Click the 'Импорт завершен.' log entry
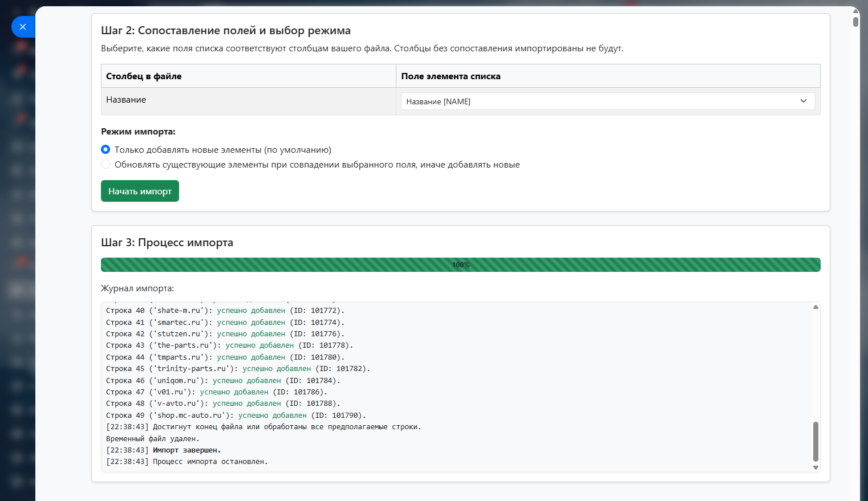Screen dimensions: 868x501 click(186, 450)
